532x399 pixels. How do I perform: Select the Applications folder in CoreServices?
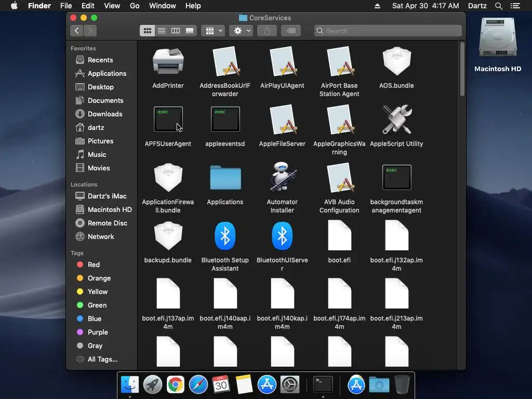click(225, 178)
